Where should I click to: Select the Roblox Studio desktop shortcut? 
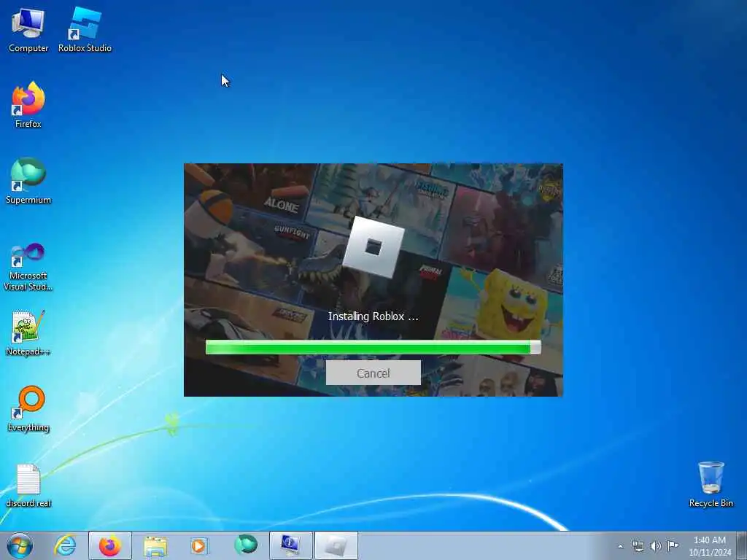coord(85,31)
